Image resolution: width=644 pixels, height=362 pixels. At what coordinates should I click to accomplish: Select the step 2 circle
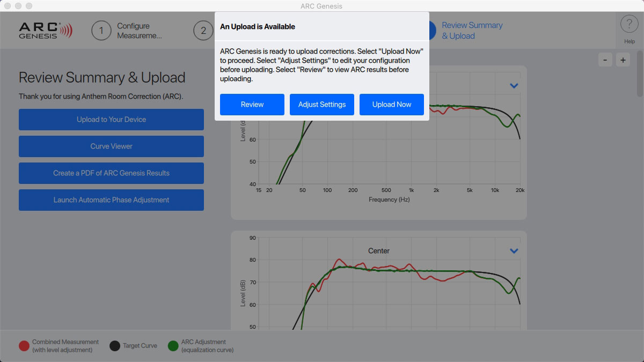pyautogui.click(x=203, y=31)
